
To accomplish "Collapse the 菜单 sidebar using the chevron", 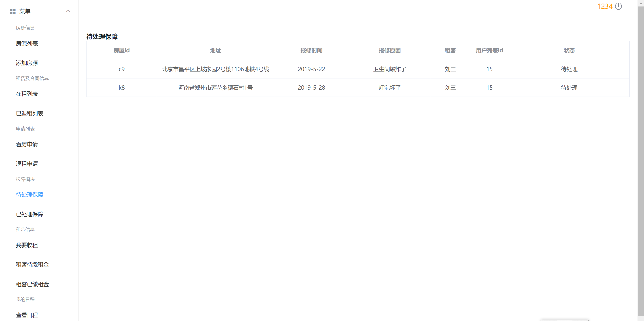I will pos(68,11).
